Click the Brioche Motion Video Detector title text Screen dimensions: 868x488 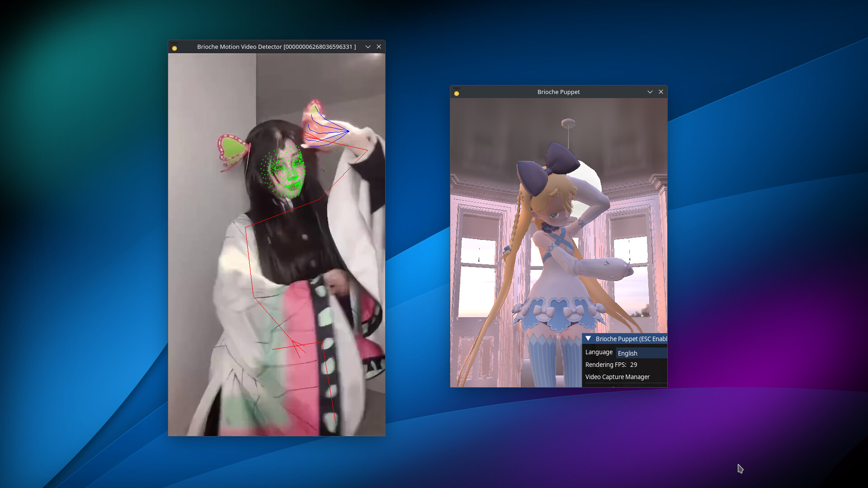277,47
